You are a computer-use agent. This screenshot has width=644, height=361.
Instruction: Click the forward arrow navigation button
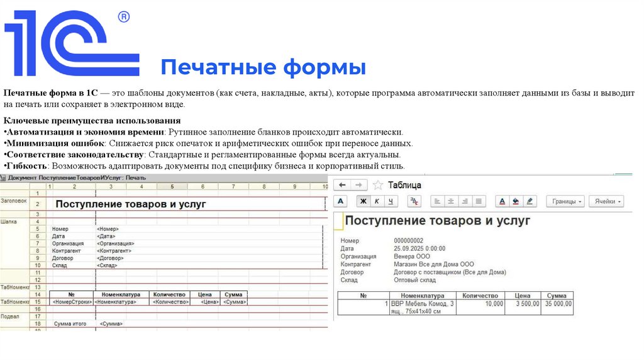tap(358, 186)
